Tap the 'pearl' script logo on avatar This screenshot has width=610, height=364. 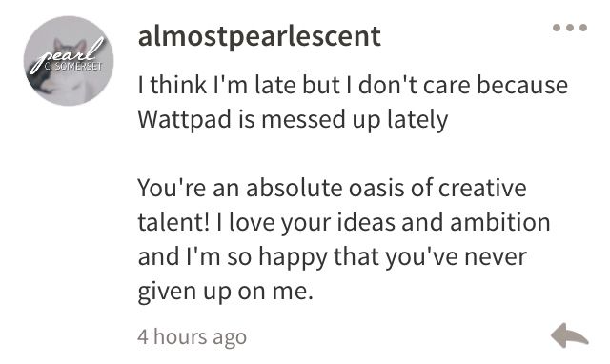67,54
